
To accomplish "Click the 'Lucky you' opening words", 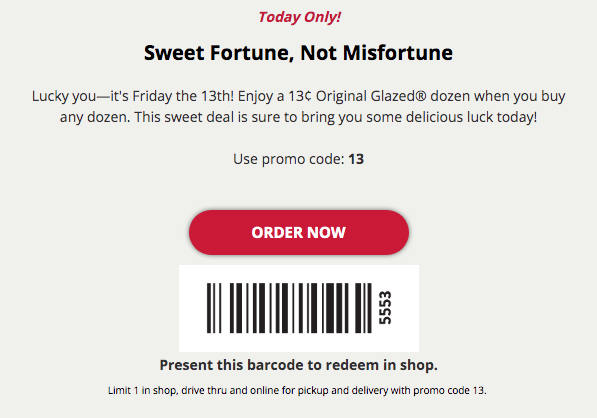I will [x=64, y=96].
